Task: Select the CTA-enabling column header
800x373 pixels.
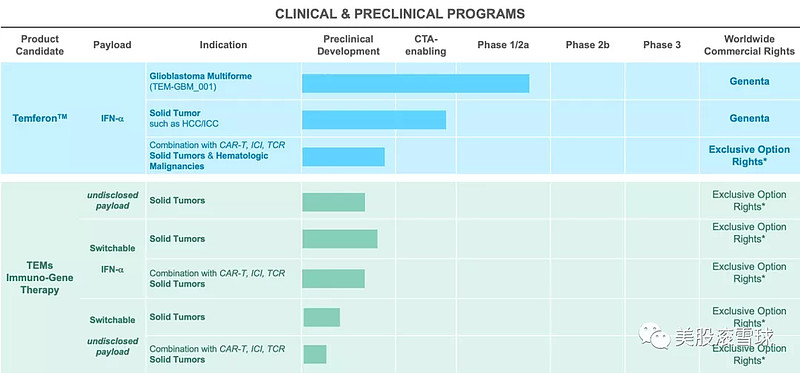Action: click(x=426, y=45)
